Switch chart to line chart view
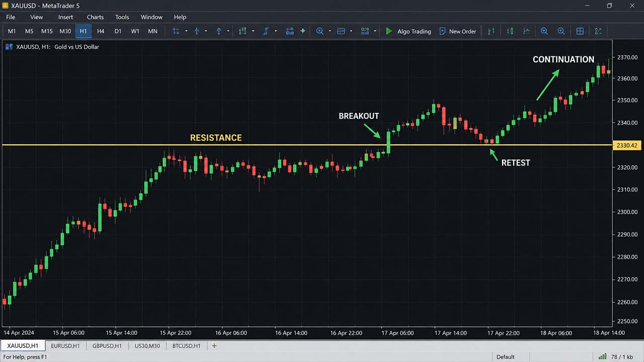 pyautogui.click(x=527, y=31)
